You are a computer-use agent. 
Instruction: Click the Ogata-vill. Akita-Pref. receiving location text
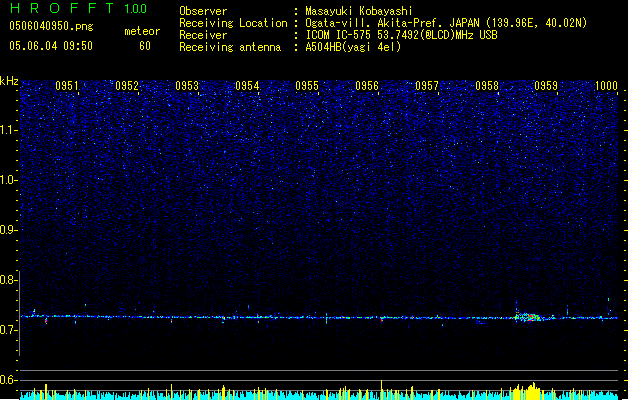(x=446, y=23)
